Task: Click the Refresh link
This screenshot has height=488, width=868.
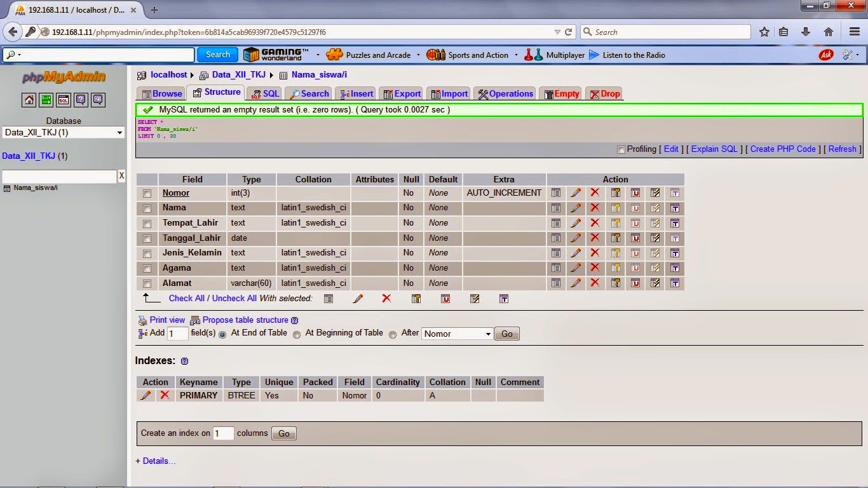Action: point(843,149)
